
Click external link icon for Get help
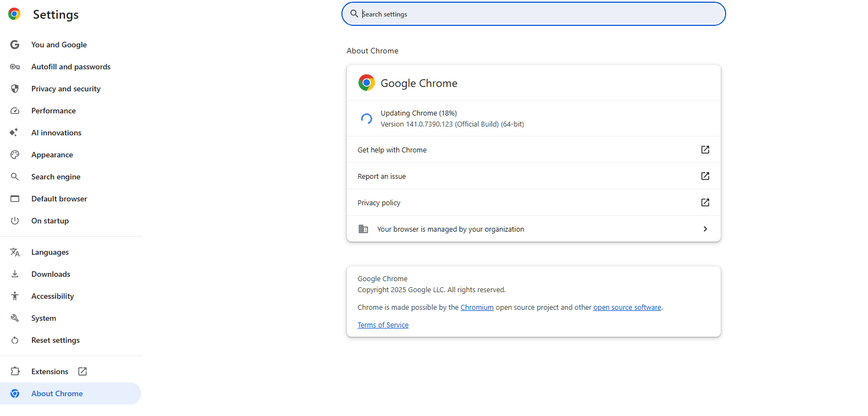pyautogui.click(x=705, y=150)
